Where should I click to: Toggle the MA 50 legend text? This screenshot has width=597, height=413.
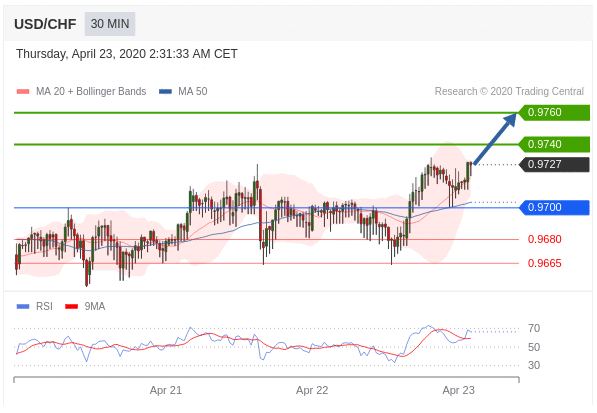click(x=193, y=92)
